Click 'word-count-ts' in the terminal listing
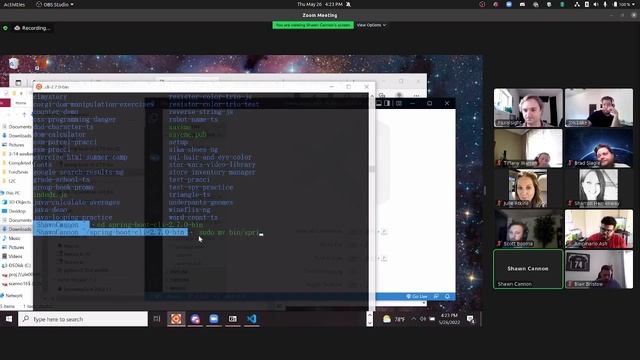 coord(193,218)
